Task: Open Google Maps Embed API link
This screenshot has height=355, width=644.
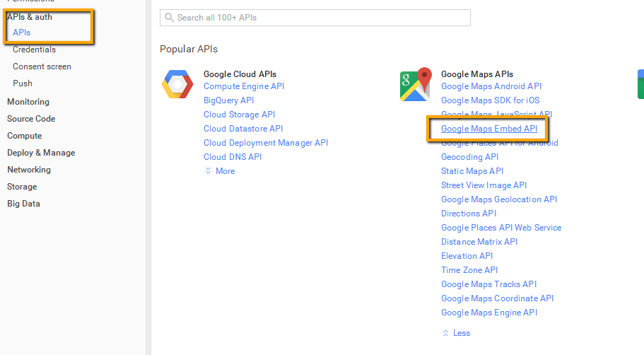Action: (489, 129)
